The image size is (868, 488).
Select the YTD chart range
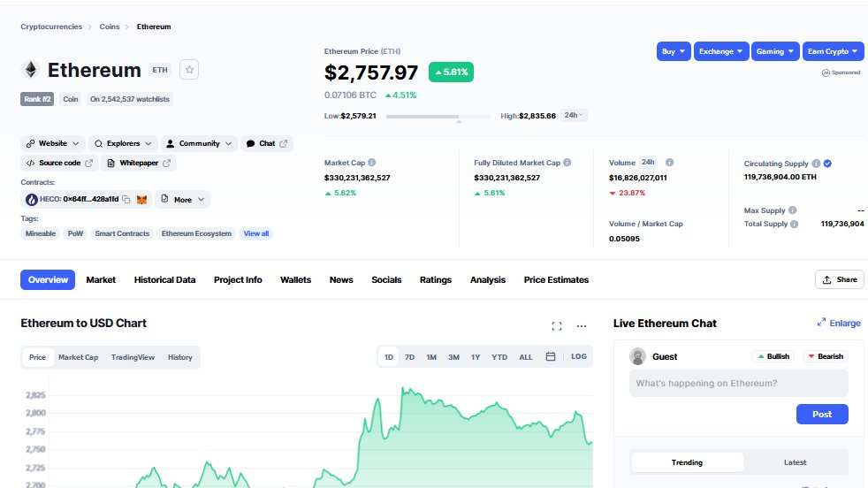click(499, 357)
